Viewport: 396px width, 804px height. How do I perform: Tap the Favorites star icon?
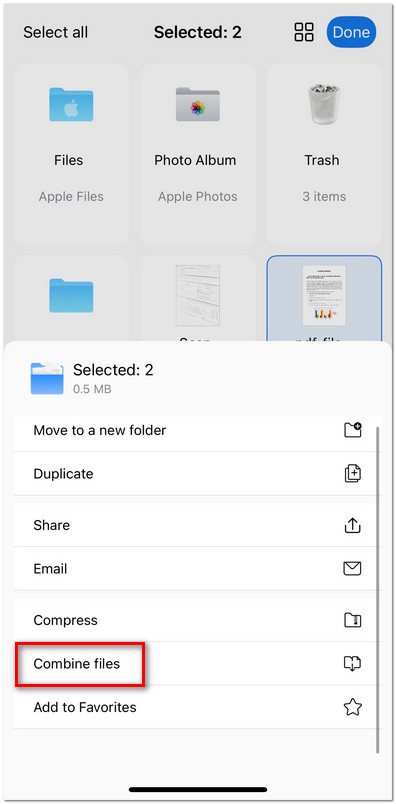pyautogui.click(x=352, y=707)
